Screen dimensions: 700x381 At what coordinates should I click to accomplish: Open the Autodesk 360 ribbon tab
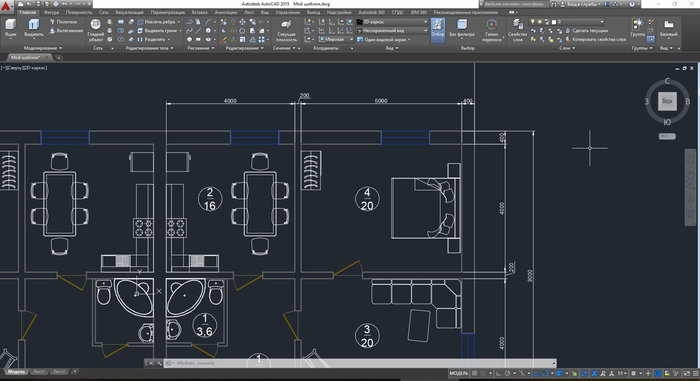[371, 13]
